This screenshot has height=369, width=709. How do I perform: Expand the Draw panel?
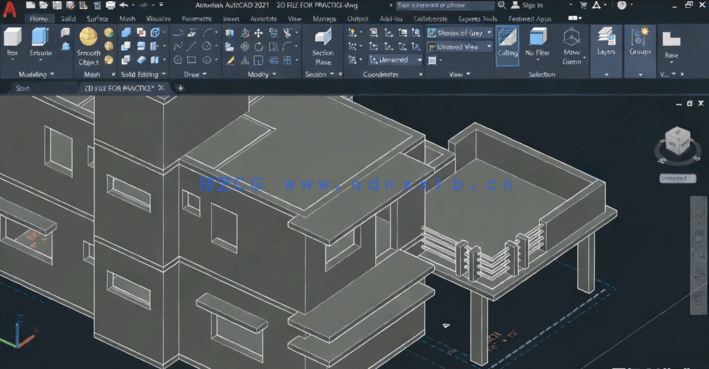point(195,74)
